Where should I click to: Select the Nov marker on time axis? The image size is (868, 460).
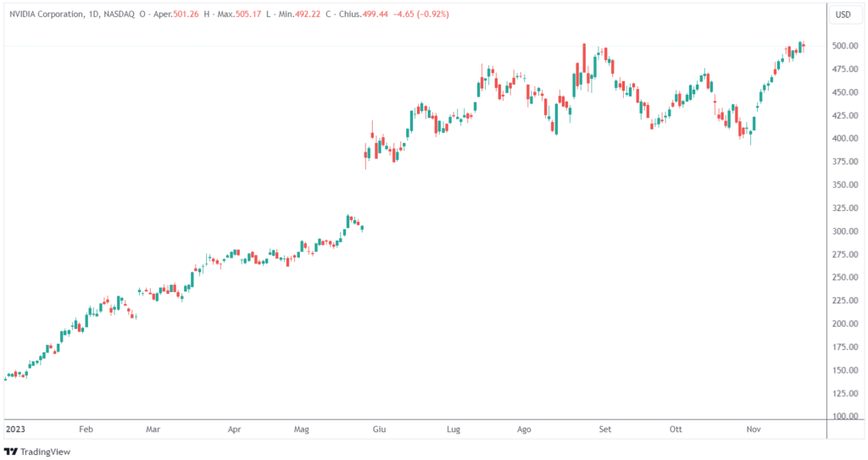(754, 430)
